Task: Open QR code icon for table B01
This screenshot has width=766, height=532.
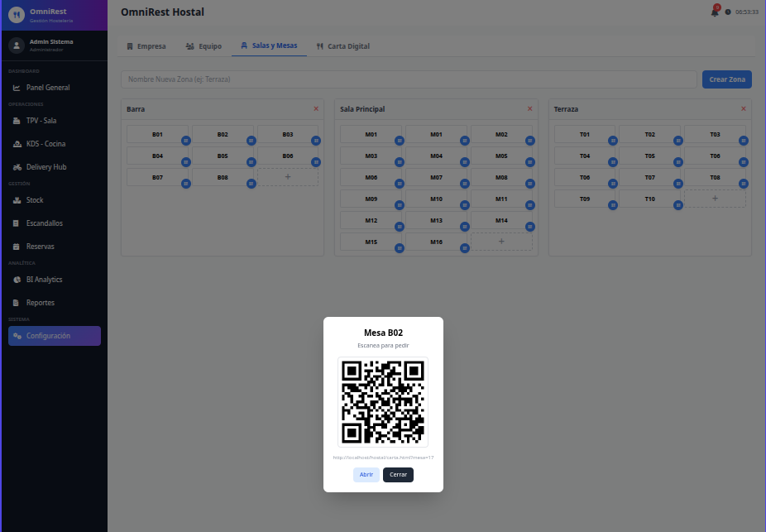Action: (186, 141)
